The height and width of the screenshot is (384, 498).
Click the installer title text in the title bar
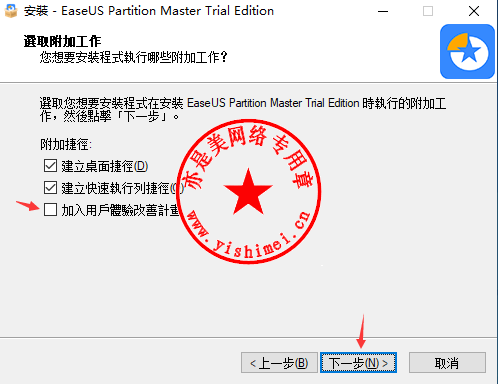(149, 11)
